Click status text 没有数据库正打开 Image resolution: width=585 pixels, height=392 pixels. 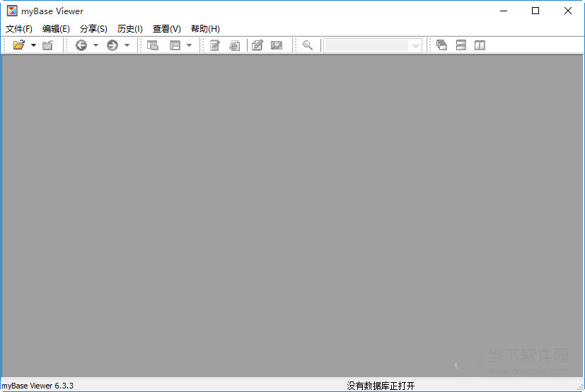[x=381, y=386]
